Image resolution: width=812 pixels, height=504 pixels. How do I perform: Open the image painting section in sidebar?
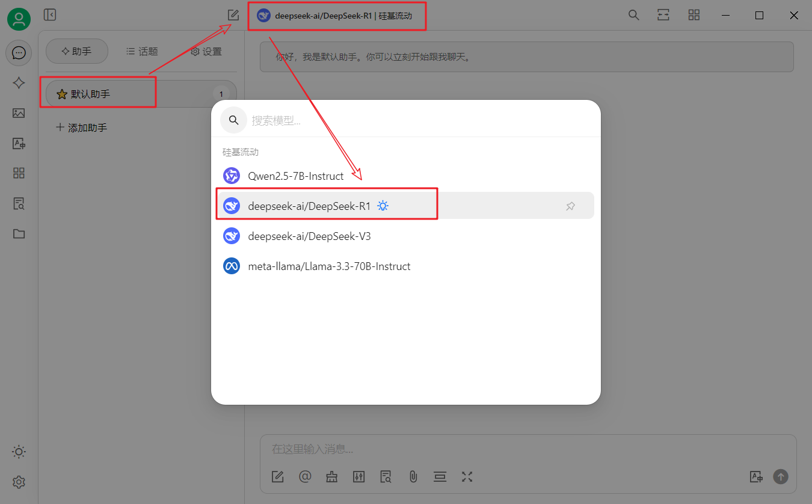19,113
